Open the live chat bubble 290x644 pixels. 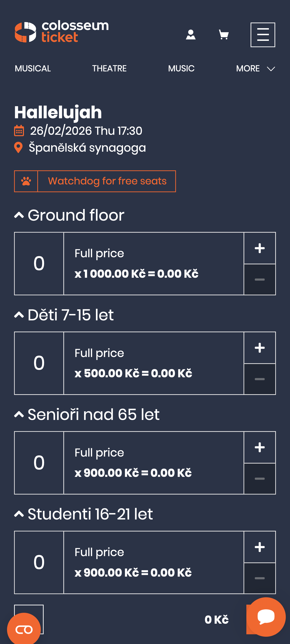point(266,616)
